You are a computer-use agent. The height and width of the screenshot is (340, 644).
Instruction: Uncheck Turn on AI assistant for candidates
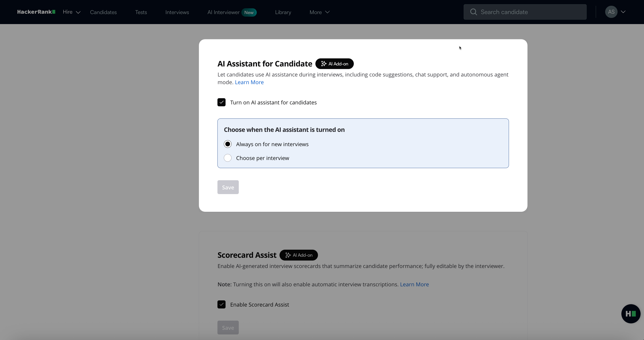click(x=221, y=102)
